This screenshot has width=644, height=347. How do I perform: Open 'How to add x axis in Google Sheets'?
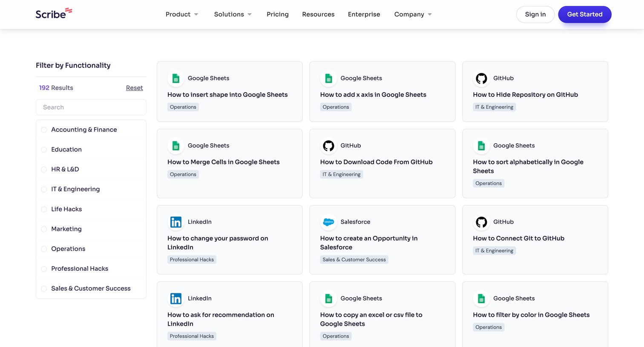(373, 95)
